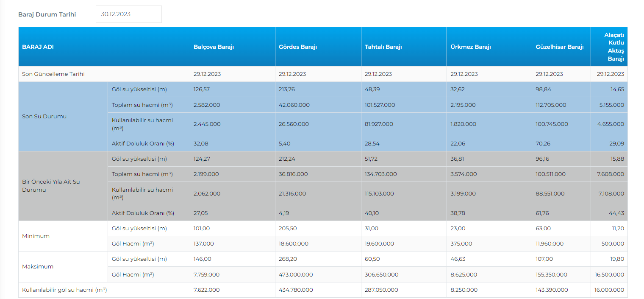Click the BARAJ ADI header cell
This screenshot has width=644, height=299.
pos(38,47)
